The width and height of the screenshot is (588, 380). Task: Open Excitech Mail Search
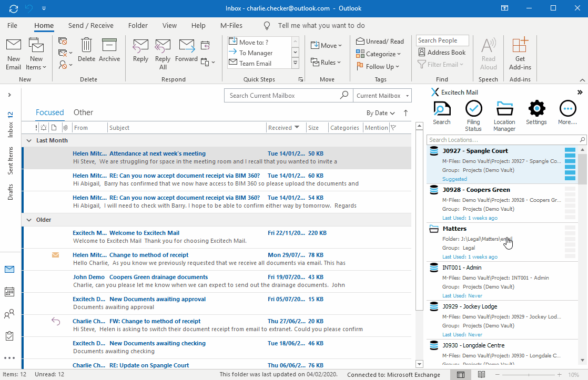(442, 113)
